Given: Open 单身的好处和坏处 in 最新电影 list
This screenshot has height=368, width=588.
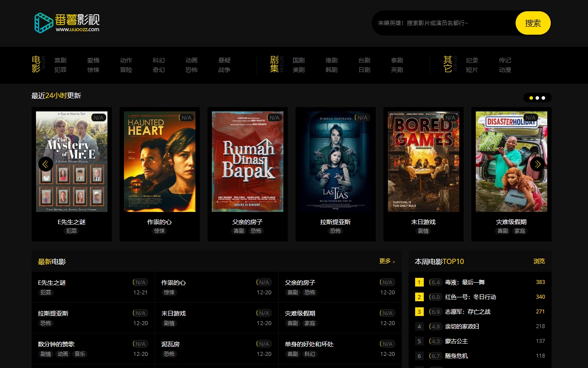Looking at the screenshot, I should pyautogui.click(x=309, y=344).
